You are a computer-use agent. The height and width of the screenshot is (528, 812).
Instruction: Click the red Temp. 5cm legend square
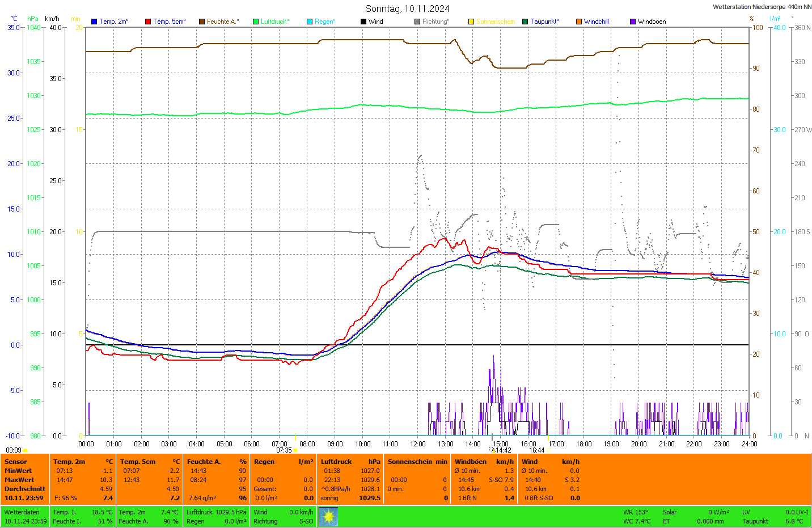(x=148, y=22)
